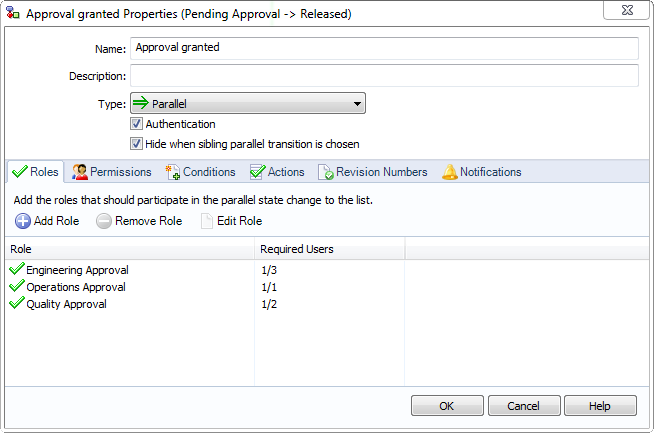Uncheck Hide when sibling parallel transition is chosen
Image resolution: width=654 pixels, height=433 pixels.
[x=136, y=144]
